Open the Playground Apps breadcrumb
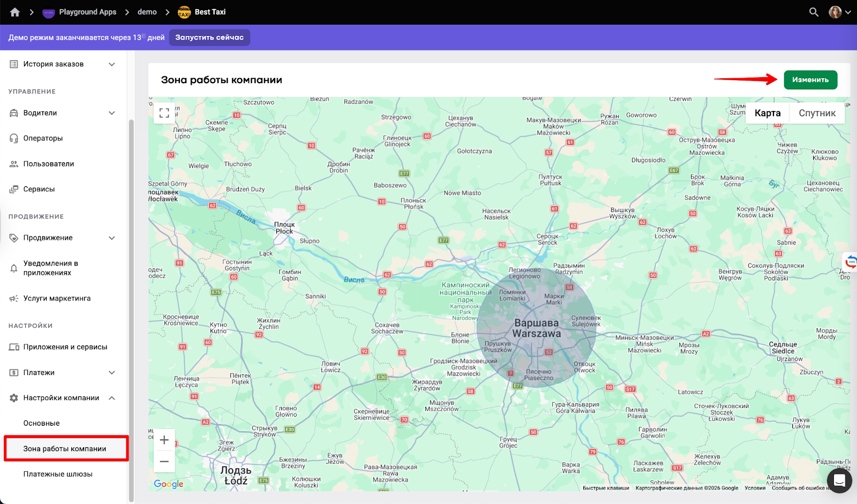The height and width of the screenshot is (504, 857). pos(80,12)
